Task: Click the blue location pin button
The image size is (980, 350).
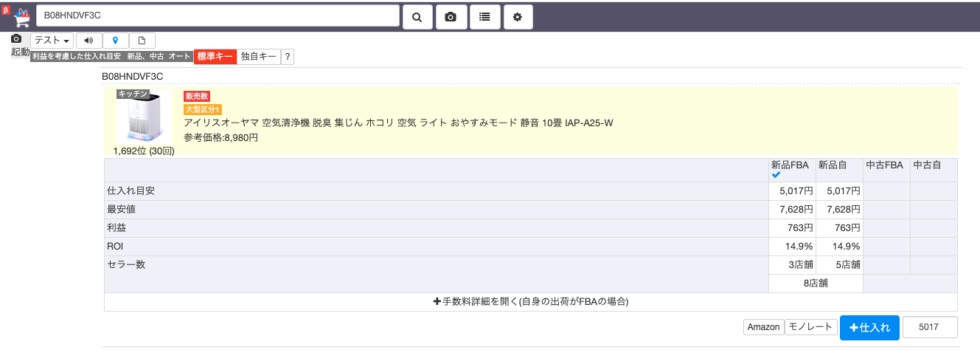Action: click(115, 41)
